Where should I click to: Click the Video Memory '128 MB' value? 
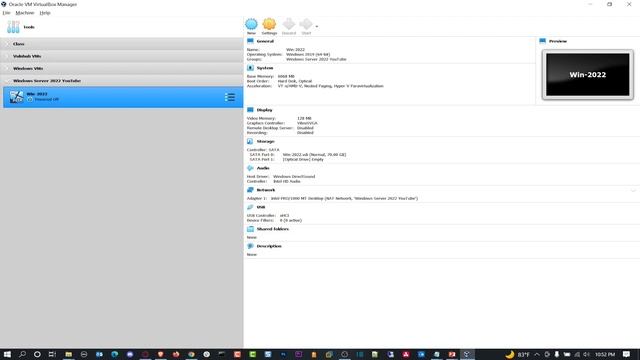(304, 118)
